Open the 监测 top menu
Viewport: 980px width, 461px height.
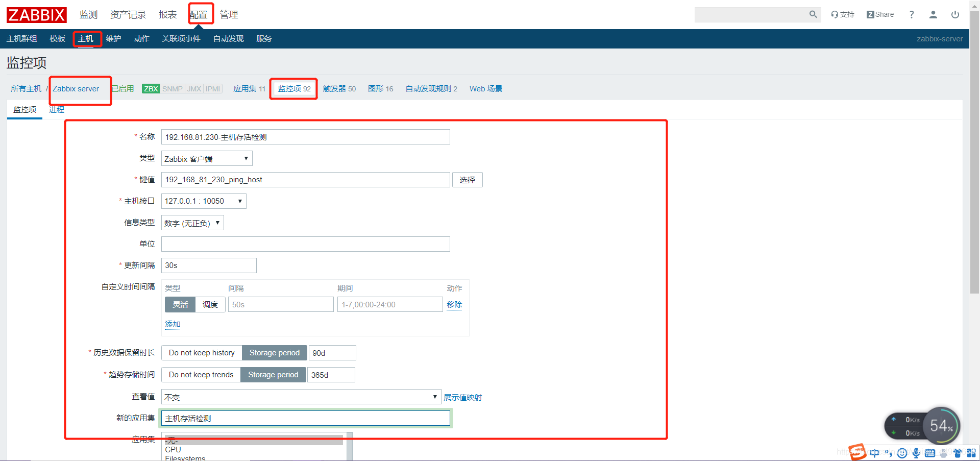[x=88, y=15]
